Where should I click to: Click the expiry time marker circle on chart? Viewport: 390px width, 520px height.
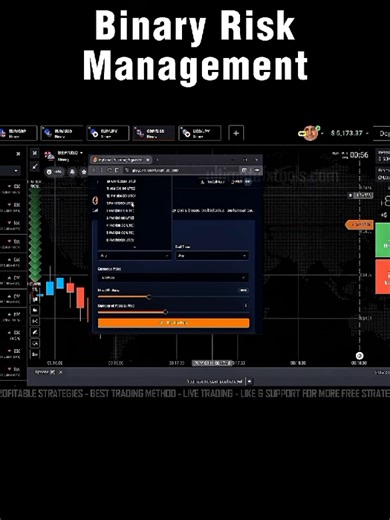359,356
